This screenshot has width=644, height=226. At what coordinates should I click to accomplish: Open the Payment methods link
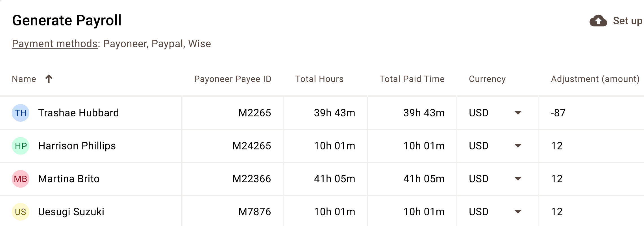pos(55,44)
